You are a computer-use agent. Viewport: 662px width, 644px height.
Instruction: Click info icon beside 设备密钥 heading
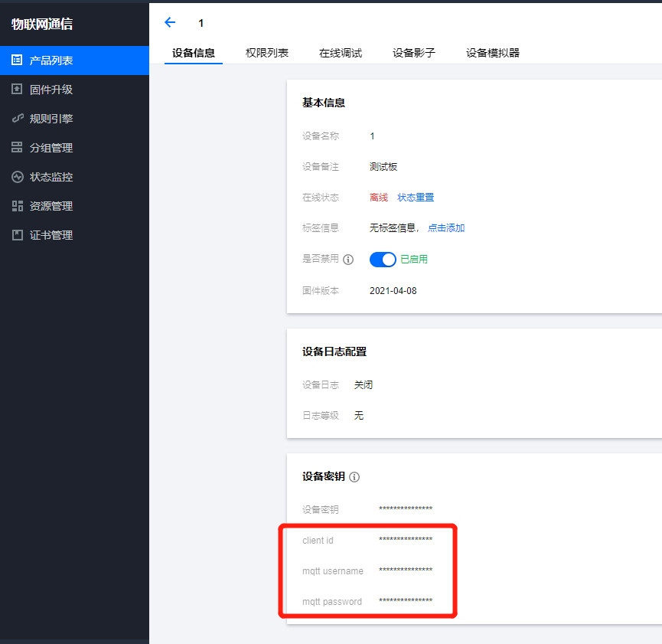pos(354,477)
